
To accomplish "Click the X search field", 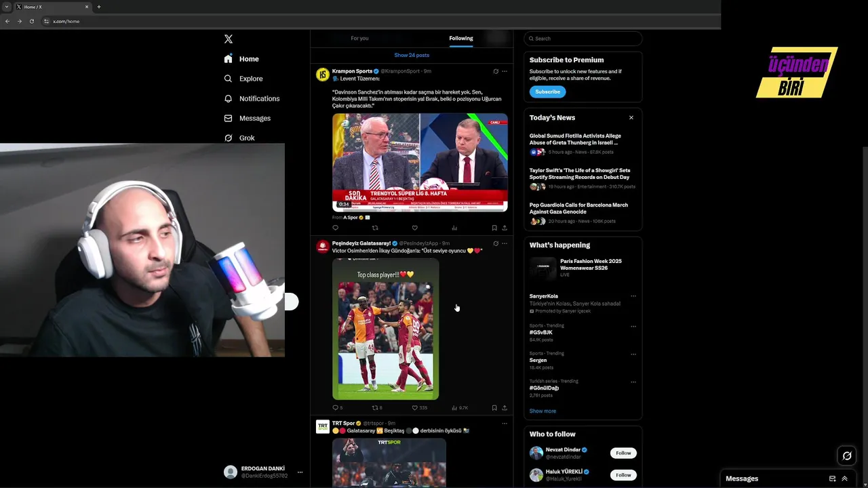I will [x=583, y=39].
